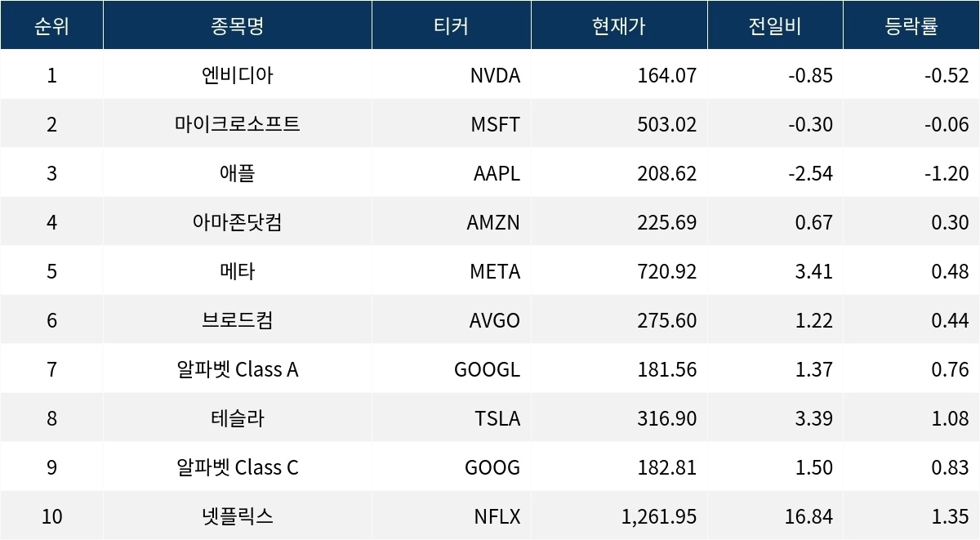
Task: Select the 티커 column header
Action: [x=451, y=25]
